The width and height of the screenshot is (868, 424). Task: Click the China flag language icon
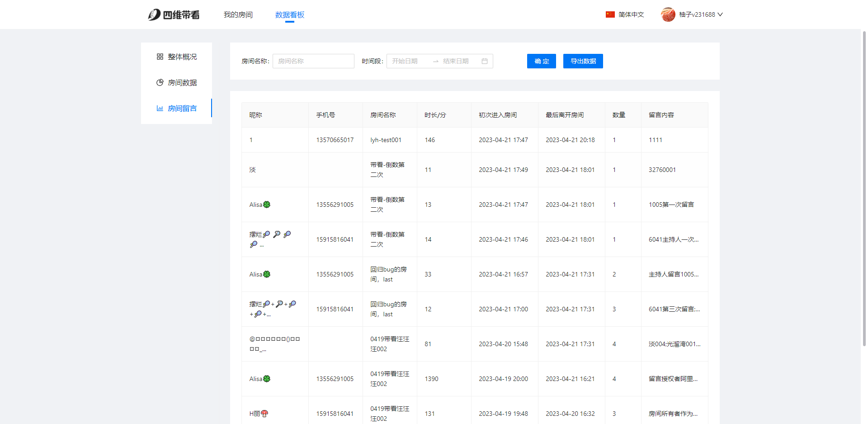[610, 14]
